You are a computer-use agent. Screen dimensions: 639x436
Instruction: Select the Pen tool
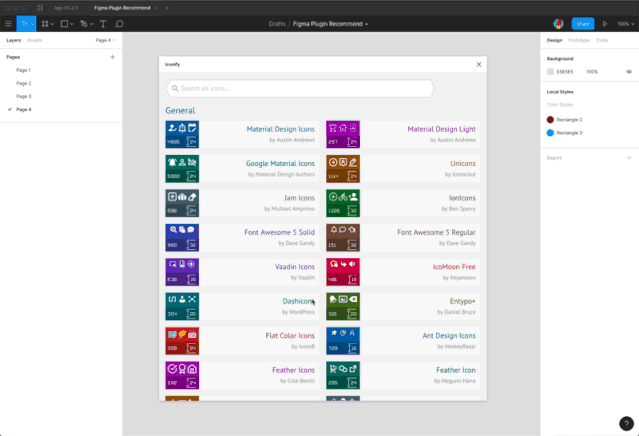point(84,24)
